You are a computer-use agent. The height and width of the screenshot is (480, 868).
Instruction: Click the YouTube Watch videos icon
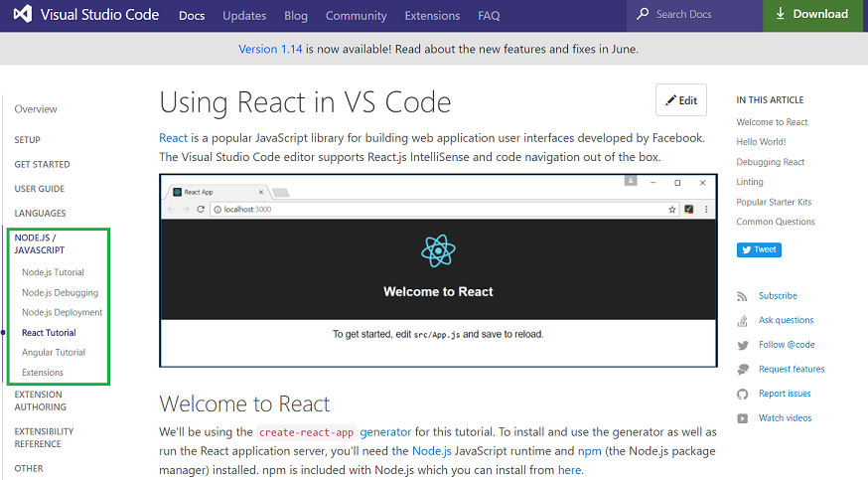tap(742, 418)
